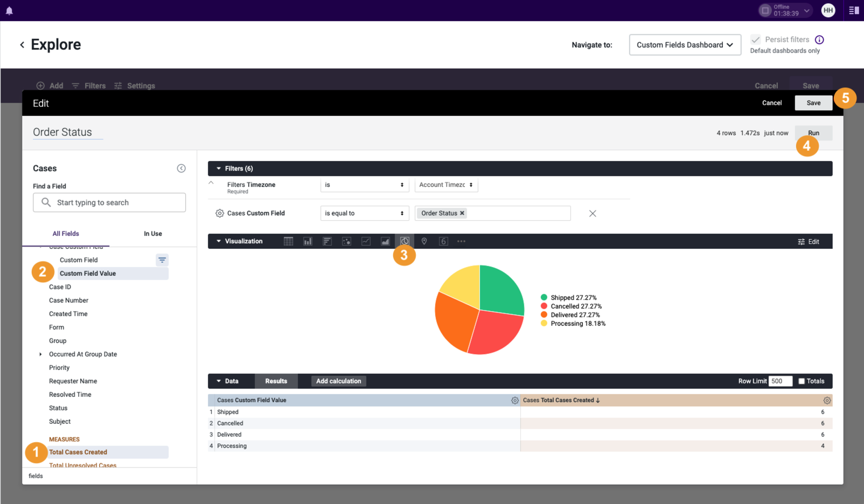Select the area chart visualization icon
This screenshot has width=864, height=504.
[385, 241]
